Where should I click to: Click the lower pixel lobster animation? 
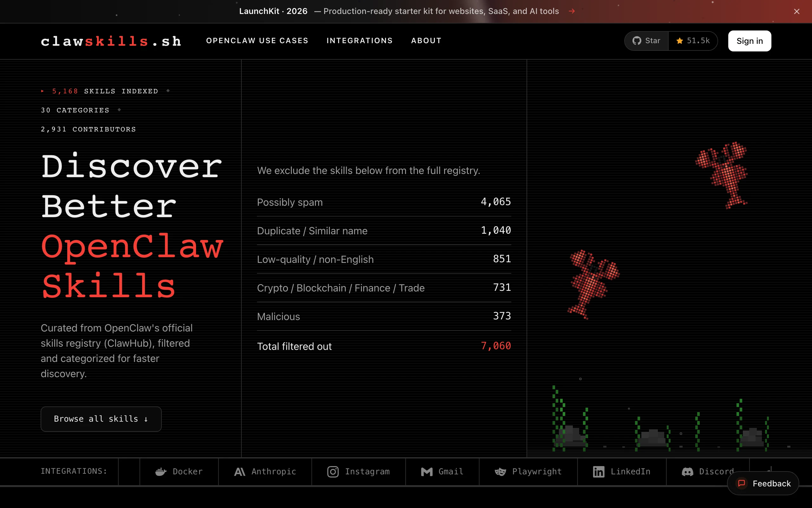pyautogui.click(x=593, y=284)
